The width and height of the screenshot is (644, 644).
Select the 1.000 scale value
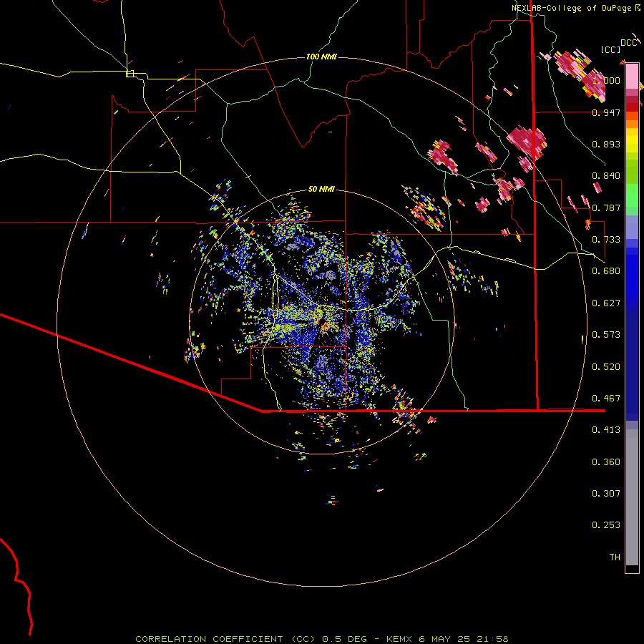606,80
